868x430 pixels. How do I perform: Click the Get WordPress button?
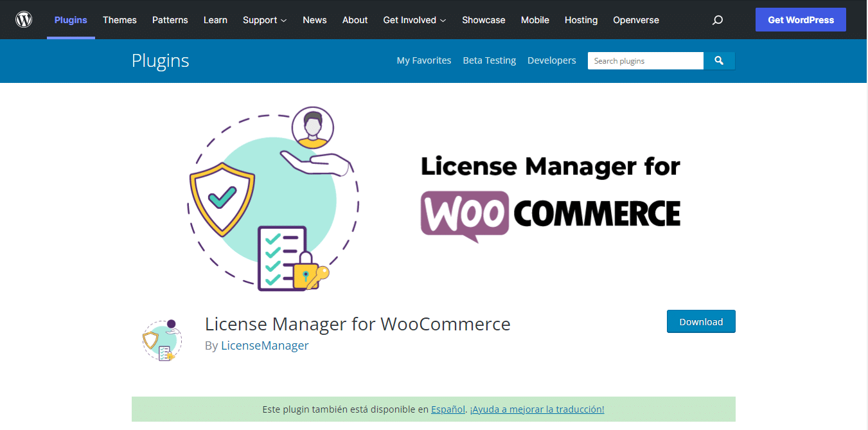pyautogui.click(x=801, y=19)
